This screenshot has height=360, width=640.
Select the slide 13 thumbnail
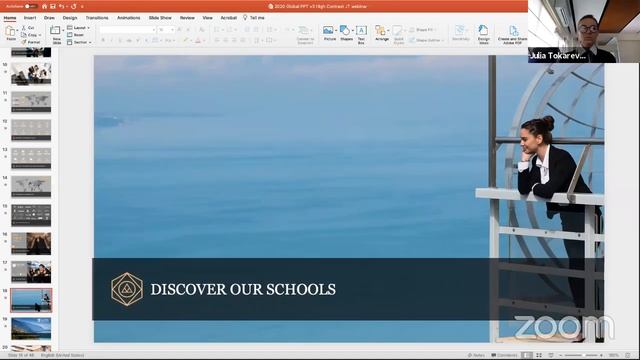[x=31, y=158]
